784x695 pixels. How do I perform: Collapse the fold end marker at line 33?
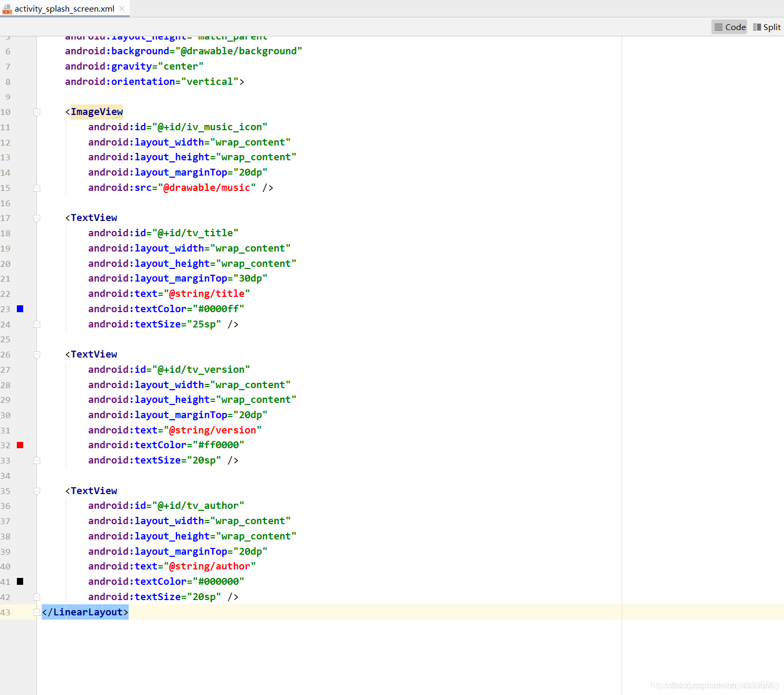tap(37, 460)
